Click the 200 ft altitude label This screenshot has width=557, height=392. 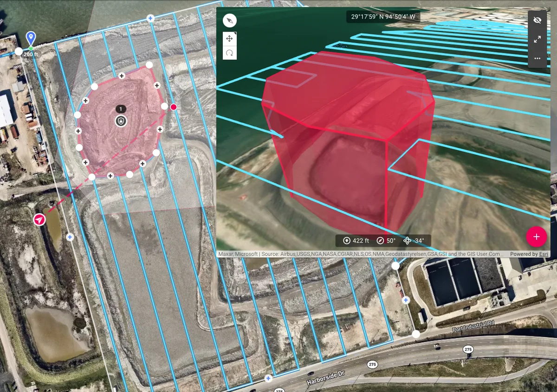click(31, 54)
